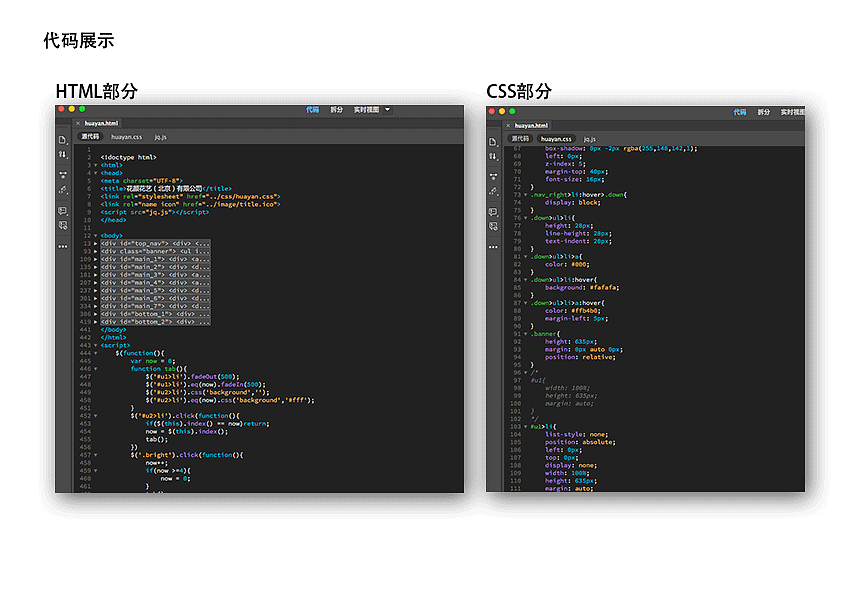Image resolution: width=842 pixels, height=596 pixels.
Task: Select 代码 view in HTML window
Action: tap(313, 110)
